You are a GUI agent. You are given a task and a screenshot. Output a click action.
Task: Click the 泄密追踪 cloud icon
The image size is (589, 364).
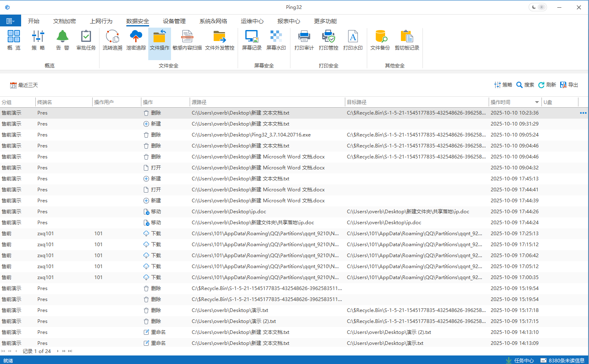pyautogui.click(x=136, y=40)
